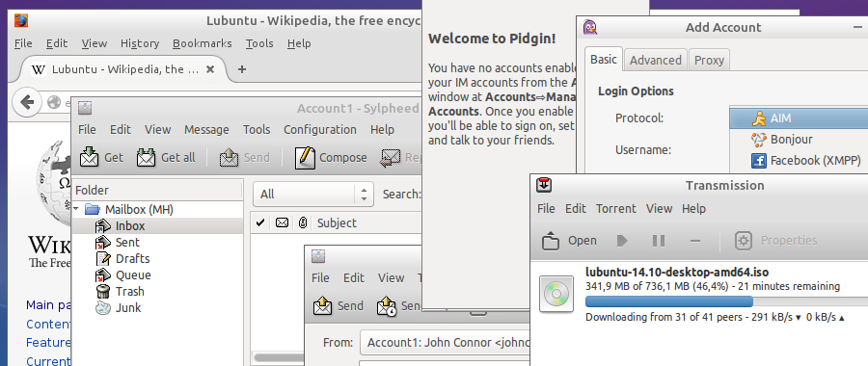Click the Get mail icon in Sylpheed
Screen dimensions: 868x366
tap(89, 158)
